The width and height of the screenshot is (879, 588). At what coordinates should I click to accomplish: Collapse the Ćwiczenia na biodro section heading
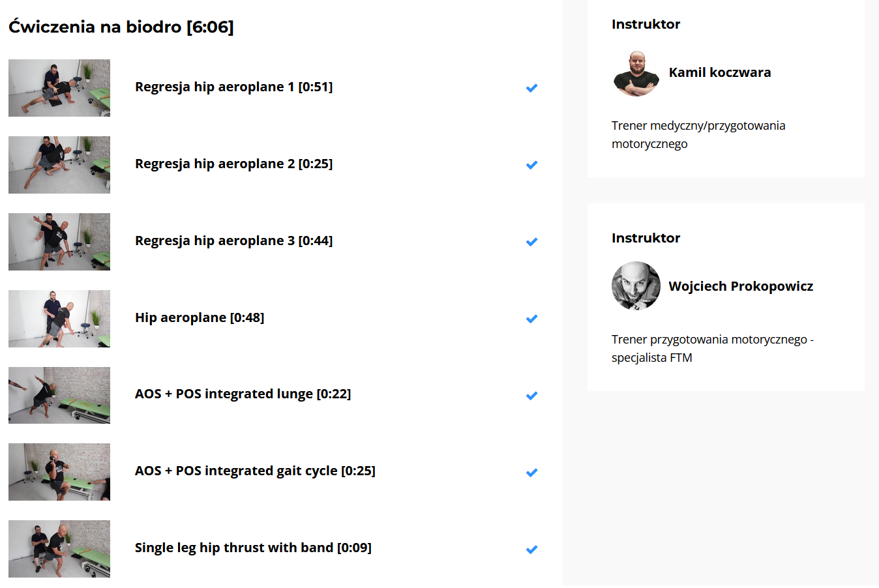click(121, 27)
